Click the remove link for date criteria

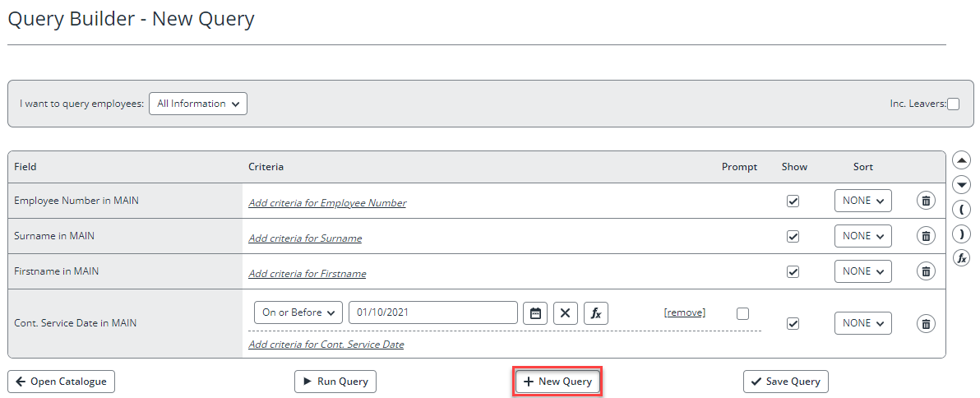tap(685, 312)
